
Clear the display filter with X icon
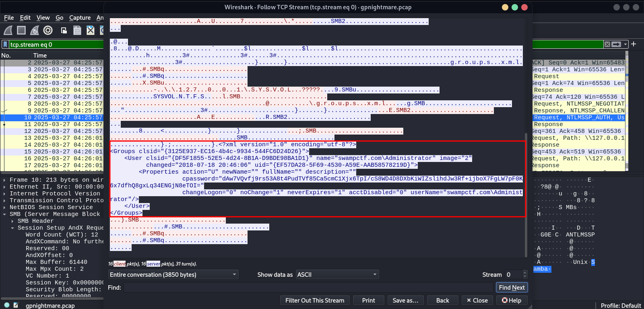click(607, 44)
